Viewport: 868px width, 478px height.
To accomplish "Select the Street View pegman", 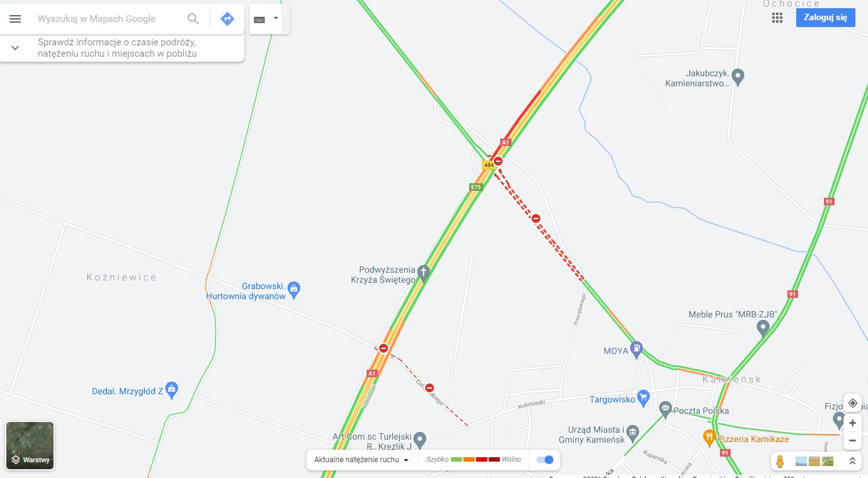I will pos(780,461).
